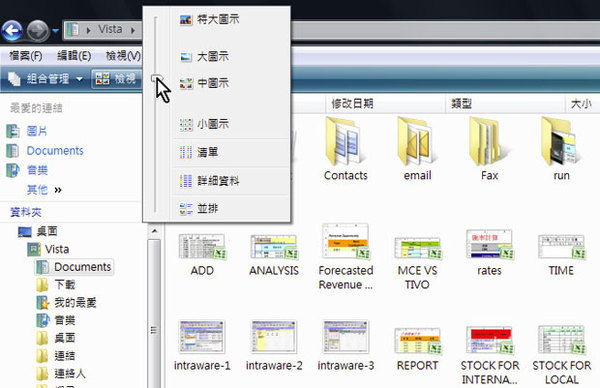Select the intraware-1 image file

click(x=202, y=346)
